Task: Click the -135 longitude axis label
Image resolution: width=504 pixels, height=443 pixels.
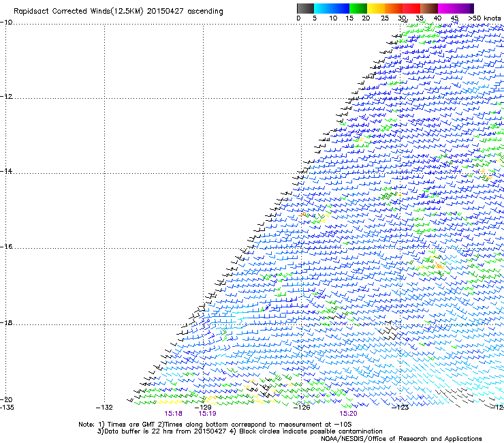Action: 7,408
